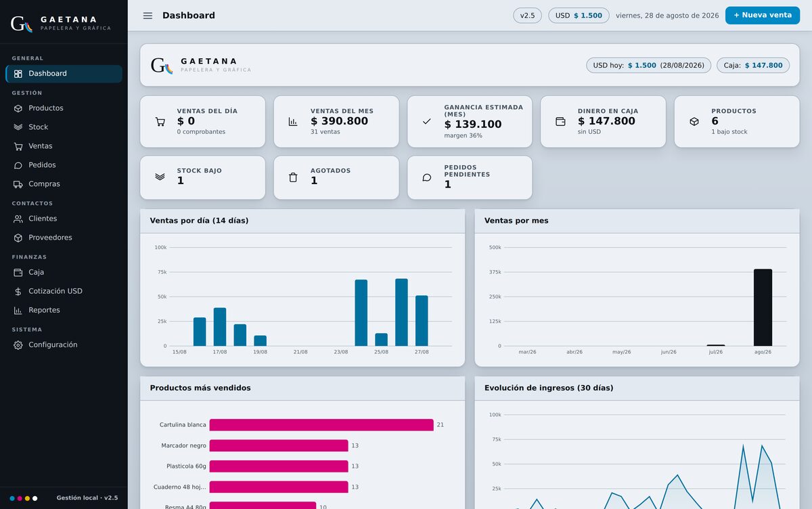This screenshot has height=509, width=812.
Task: Click the Proveedores box icon in the sidebar
Action: [x=18, y=238]
